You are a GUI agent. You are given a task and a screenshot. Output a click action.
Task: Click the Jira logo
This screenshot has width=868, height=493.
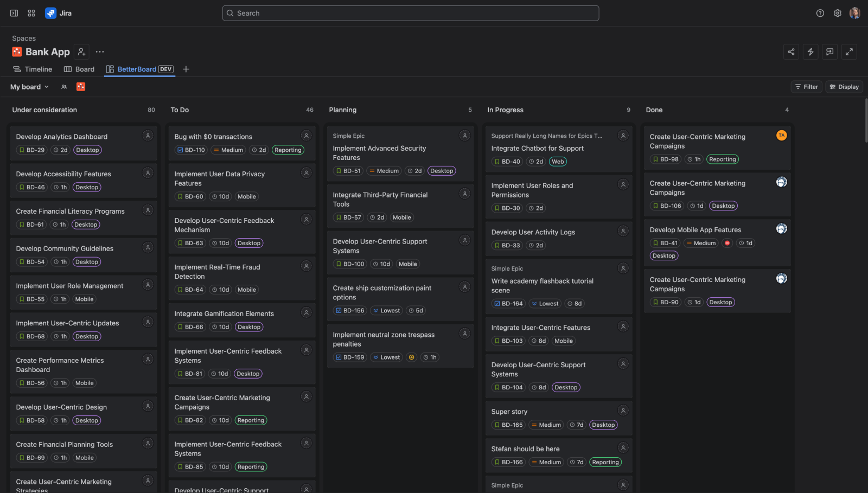[59, 13]
